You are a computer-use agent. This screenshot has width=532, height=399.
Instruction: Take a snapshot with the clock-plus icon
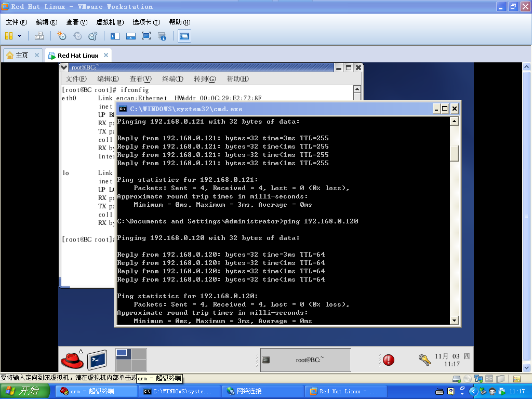62,36
